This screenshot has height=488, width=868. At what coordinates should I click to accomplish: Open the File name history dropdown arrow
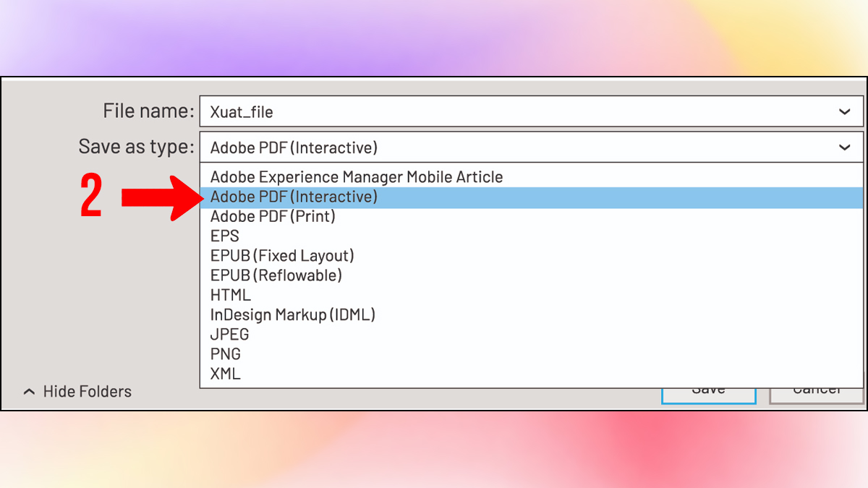(844, 112)
